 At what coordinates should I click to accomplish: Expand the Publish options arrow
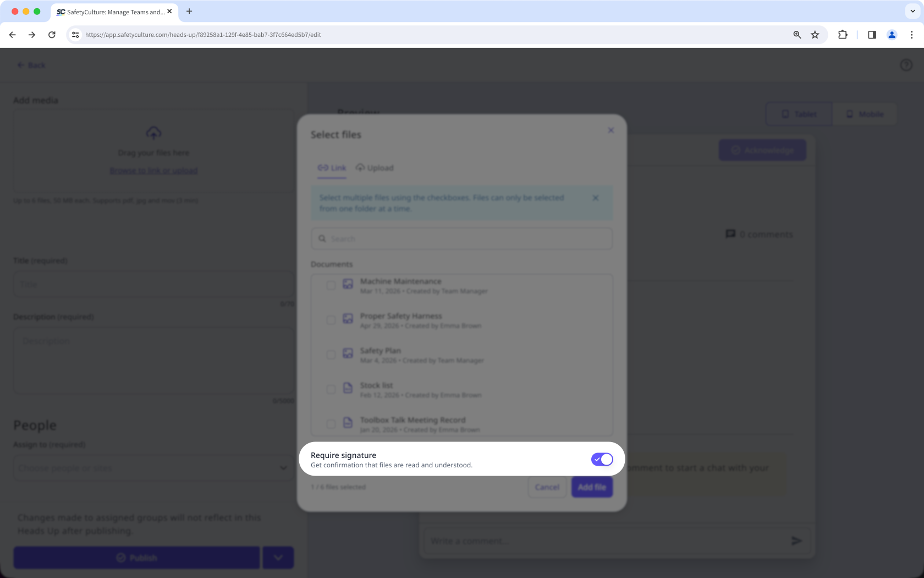pyautogui.click(x=278, y=558)
